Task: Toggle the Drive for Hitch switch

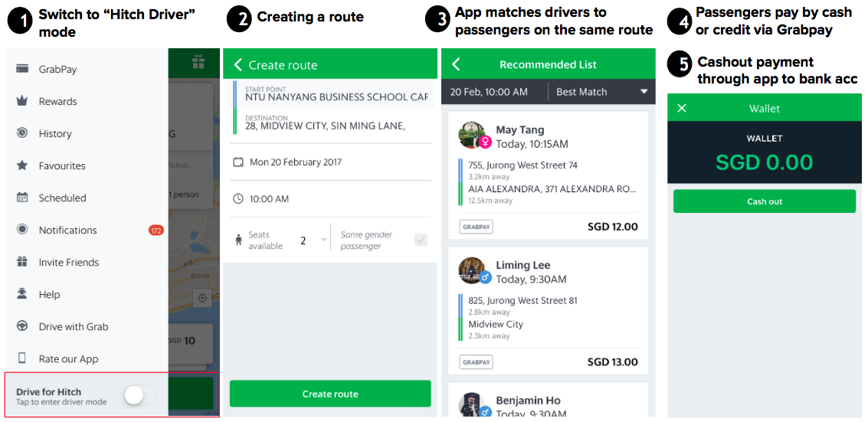Action: point(140,395)
